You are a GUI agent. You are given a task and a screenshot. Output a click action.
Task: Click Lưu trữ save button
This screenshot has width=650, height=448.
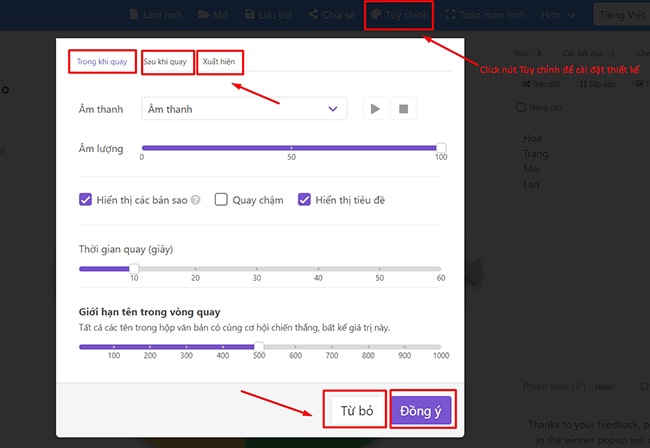click(273, 15)
